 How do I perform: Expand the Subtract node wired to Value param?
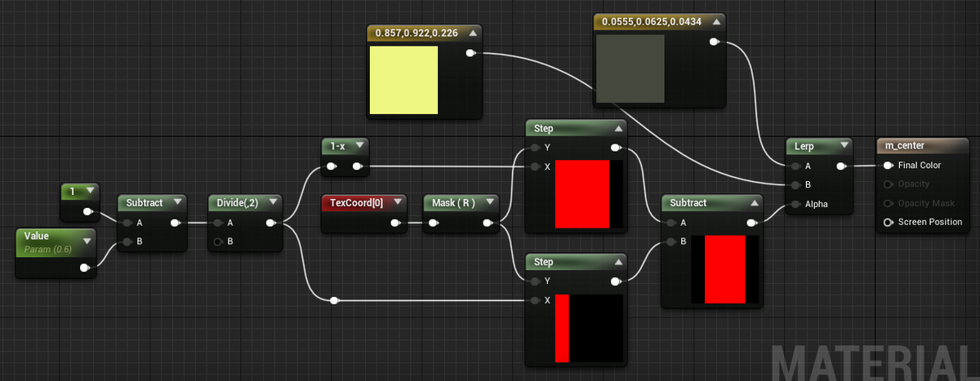click(178, 202)
